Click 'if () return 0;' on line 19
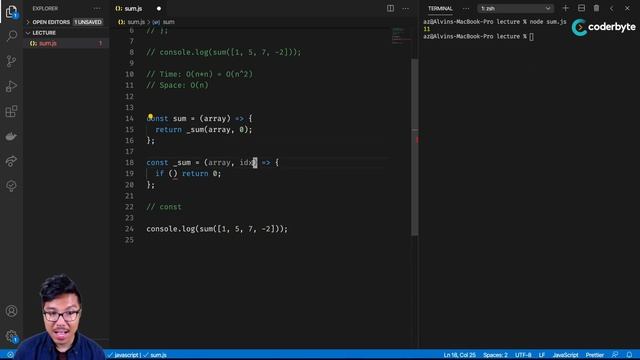The width and height of the screenshot is (640, 360). tap(188, 173)
